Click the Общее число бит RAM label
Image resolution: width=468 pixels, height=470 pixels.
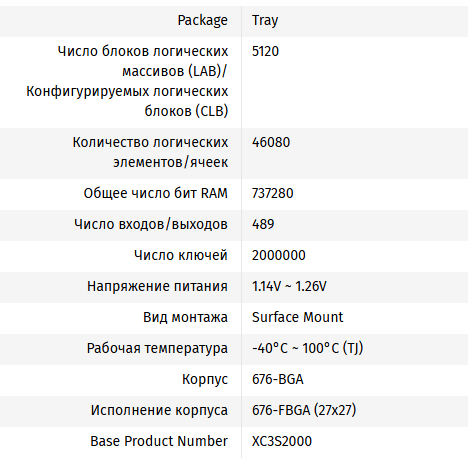click(x=155, y=193)
